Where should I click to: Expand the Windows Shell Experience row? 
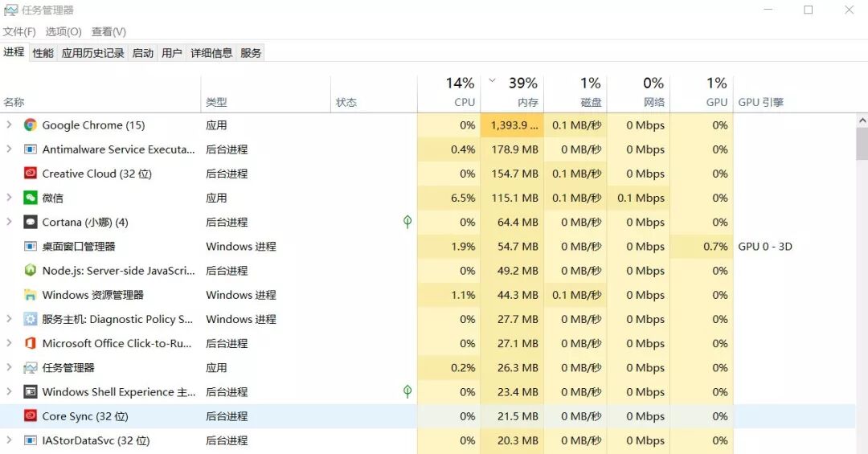tap(9, 391)
